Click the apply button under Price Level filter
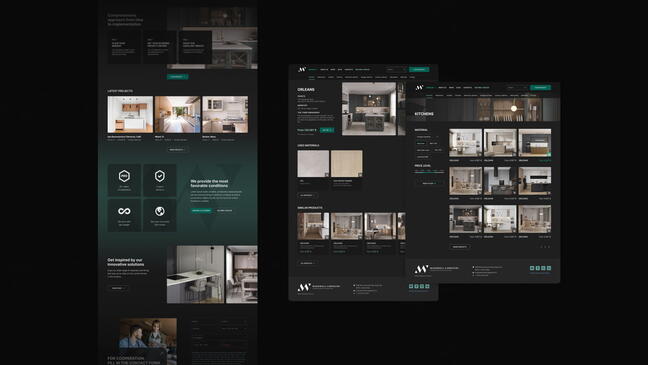Viewport: 648px width, 365px height. coord(429,183)
